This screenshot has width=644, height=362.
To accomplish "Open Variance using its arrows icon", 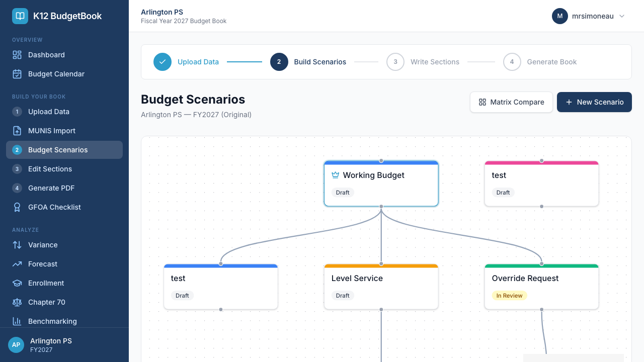I will (x=17, y=245).
